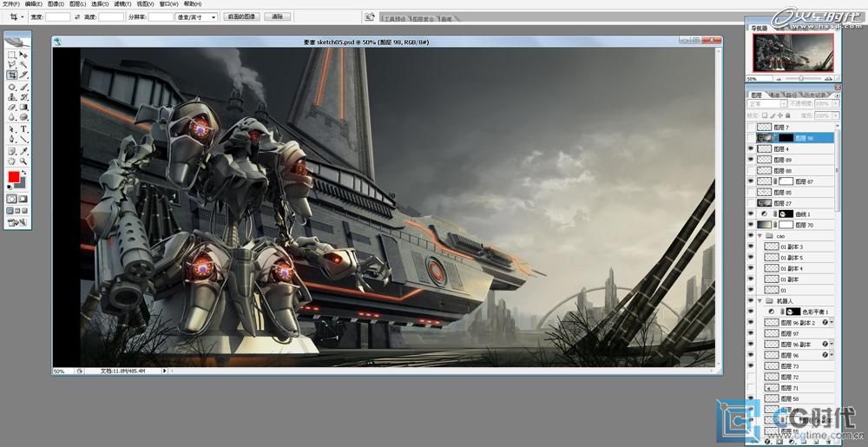This screenshot has width=868, height=447.
Task: Click the crop height input field
Action: tap(111, 17)
